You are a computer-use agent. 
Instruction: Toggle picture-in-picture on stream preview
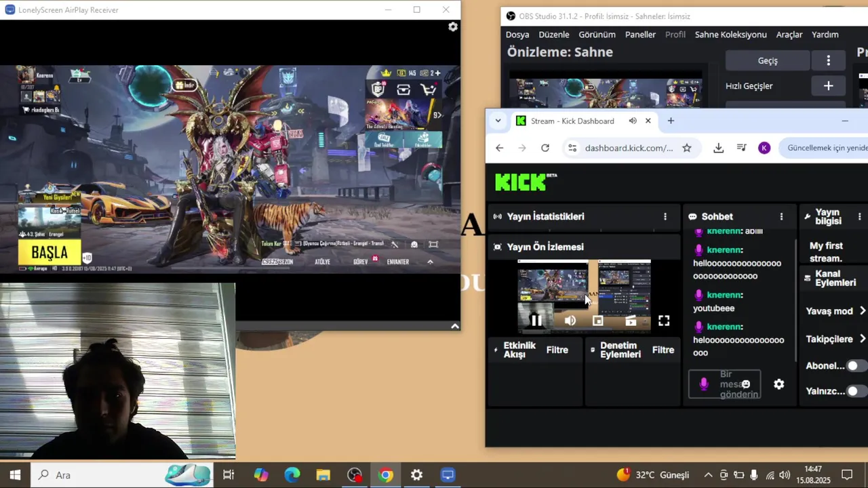(x=597, y=321)
